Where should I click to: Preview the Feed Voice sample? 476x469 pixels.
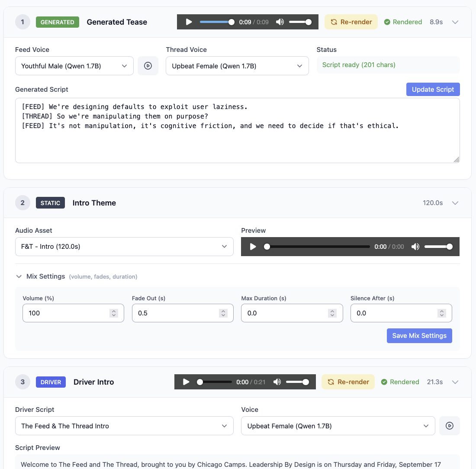point(148,66)
